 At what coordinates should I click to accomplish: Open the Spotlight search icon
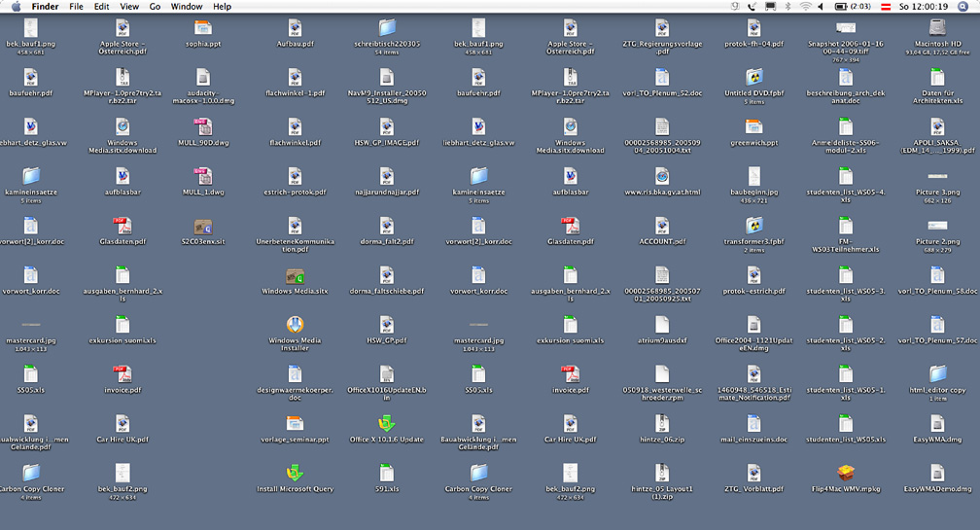(x=962, y=7)
